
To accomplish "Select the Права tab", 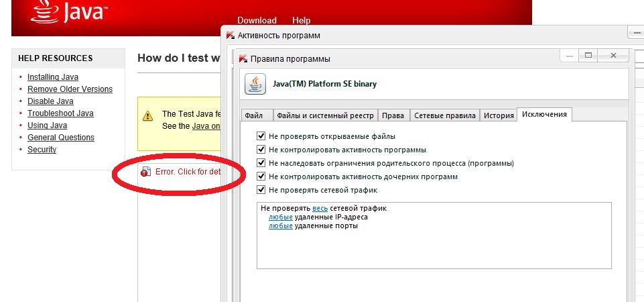I will coord(393,115).
